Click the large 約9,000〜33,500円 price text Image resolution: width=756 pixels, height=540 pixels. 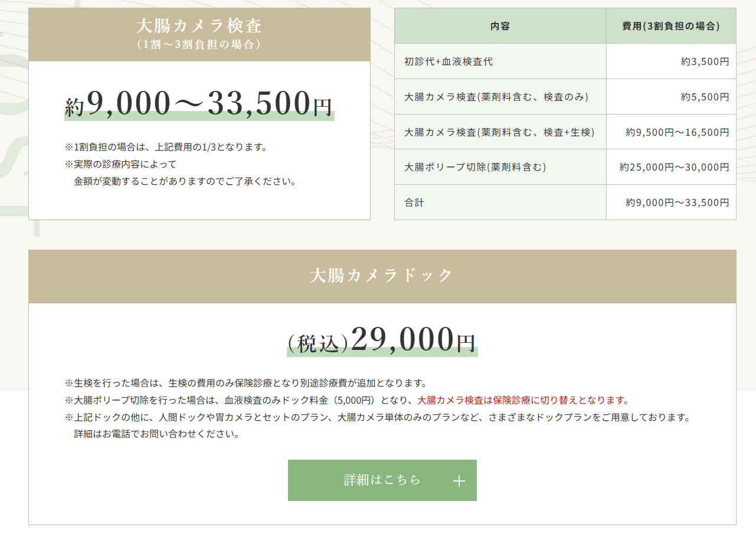click(x=199, y=105)
